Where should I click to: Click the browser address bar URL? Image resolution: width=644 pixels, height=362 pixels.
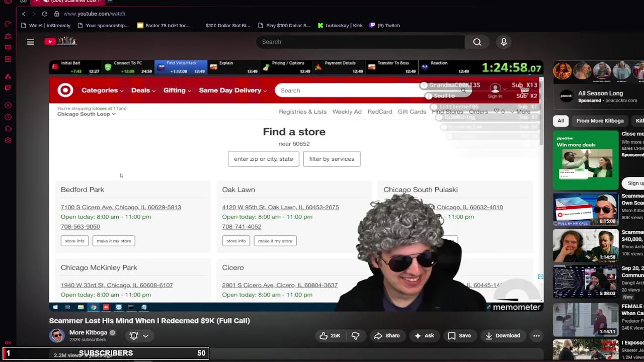tap(94, 14)
